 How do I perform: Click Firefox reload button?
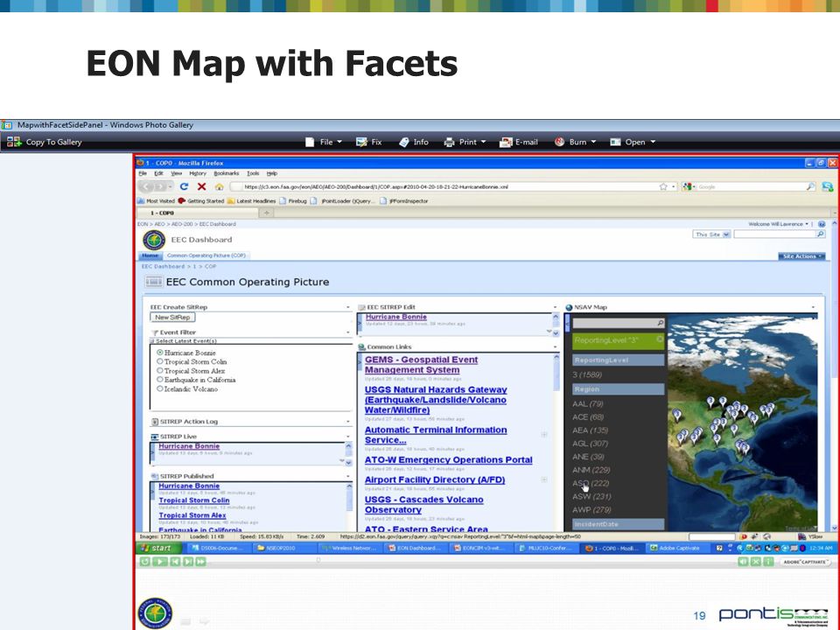pyautogui.click(x=184, y=186)
